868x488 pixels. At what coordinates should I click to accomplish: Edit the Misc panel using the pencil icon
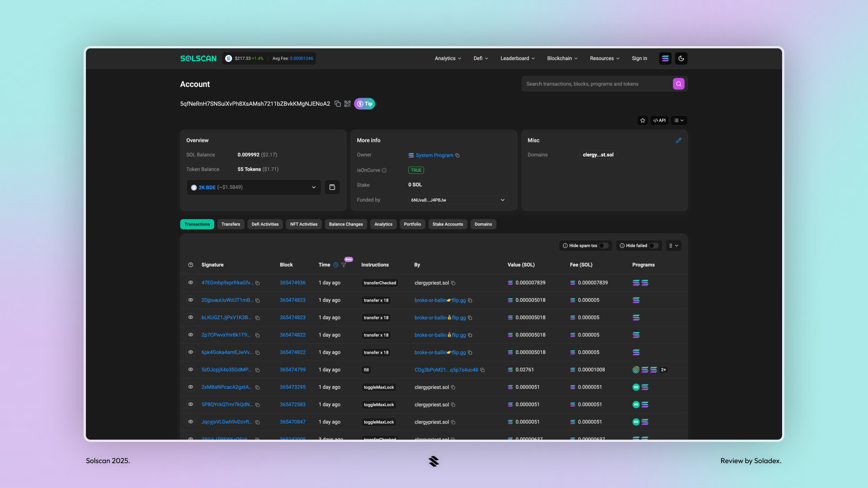[x=679, y=141]
